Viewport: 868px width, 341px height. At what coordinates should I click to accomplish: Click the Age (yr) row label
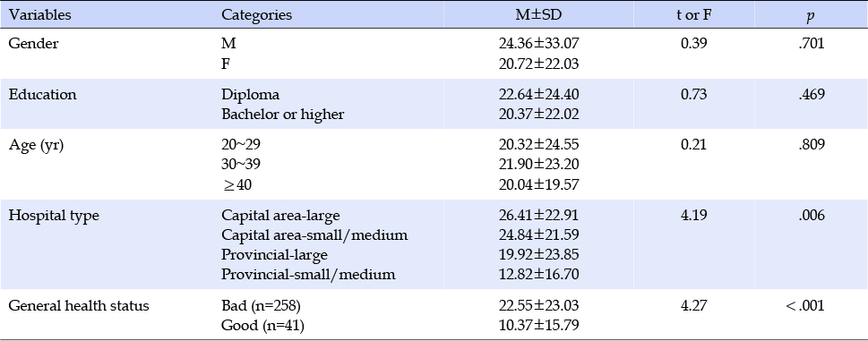(36, 145)
